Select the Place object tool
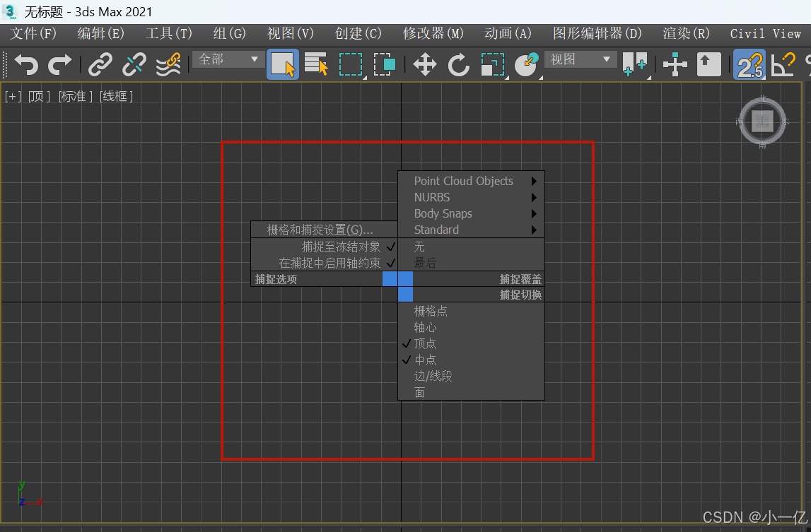Viewport: 811px width, 532px height. point(527,64)
